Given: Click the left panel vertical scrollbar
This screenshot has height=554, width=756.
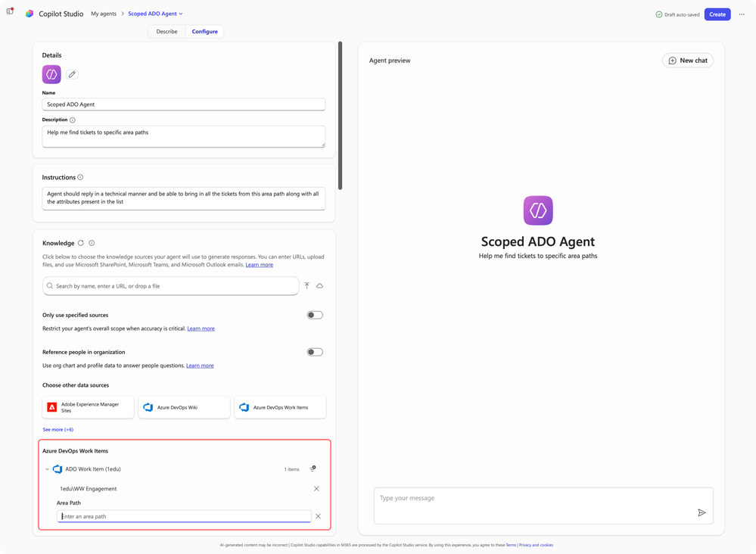Looking at the screenshot, I should (x=341, y=116).
